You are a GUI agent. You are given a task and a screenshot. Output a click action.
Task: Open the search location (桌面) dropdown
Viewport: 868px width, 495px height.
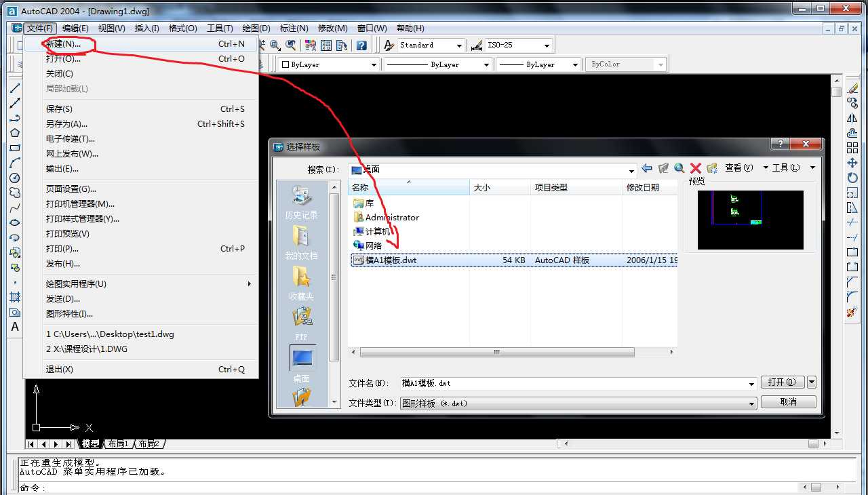pos(631,170)
